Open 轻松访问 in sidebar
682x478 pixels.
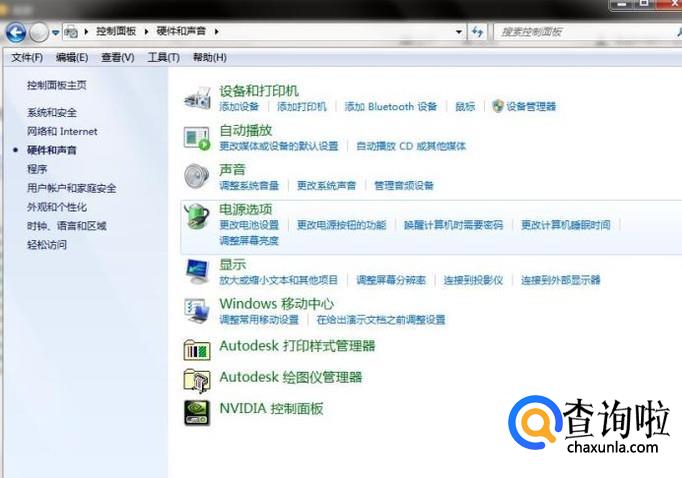47,245
